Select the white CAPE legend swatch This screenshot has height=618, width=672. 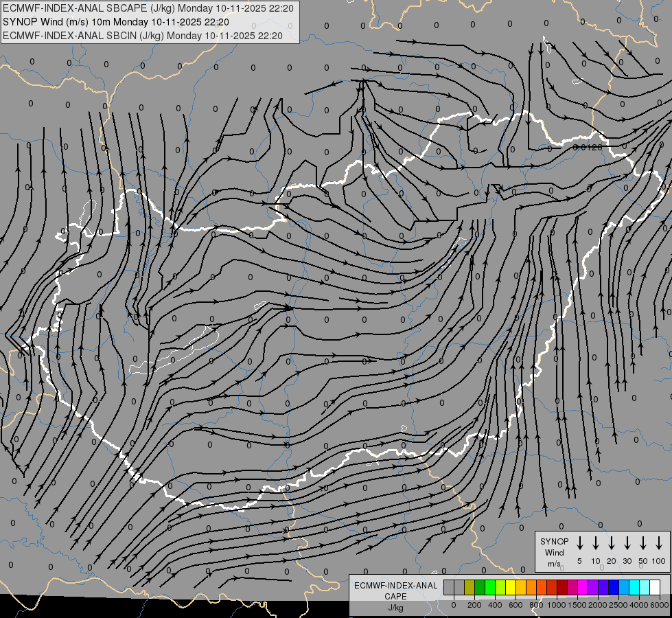654,587
